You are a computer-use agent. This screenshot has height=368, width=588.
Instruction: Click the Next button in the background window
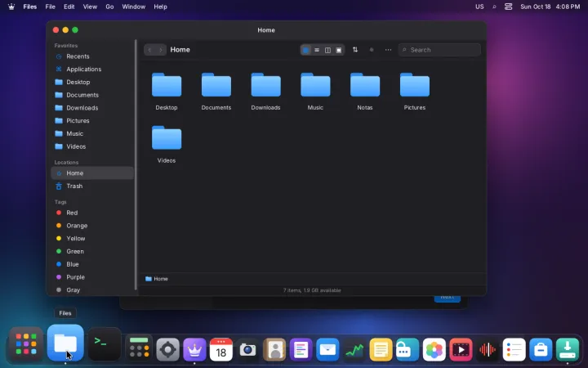click(x=447, y=298)
